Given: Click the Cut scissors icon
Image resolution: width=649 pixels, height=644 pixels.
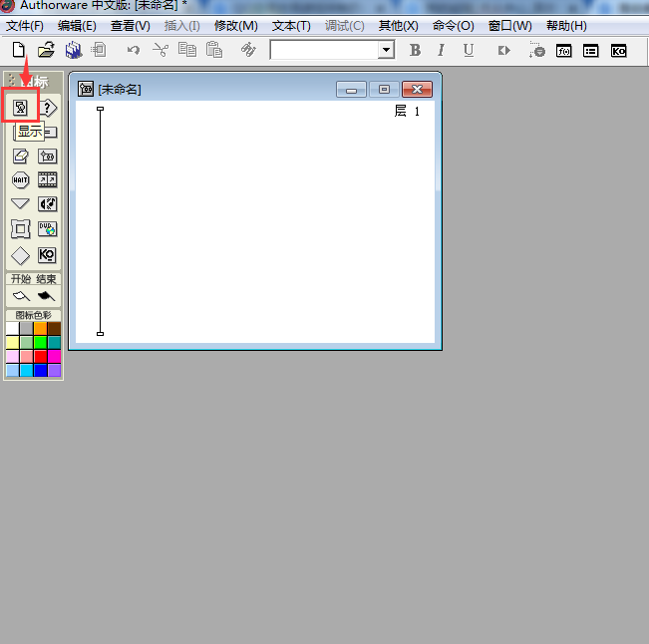Looking at the screenshot, I should tap(161, 50).
